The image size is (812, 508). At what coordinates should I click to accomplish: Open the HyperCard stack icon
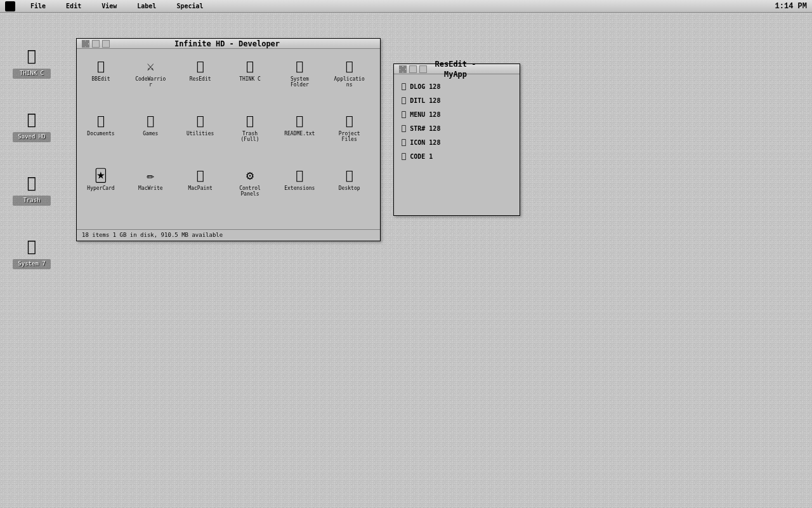[x=100, y=175]
